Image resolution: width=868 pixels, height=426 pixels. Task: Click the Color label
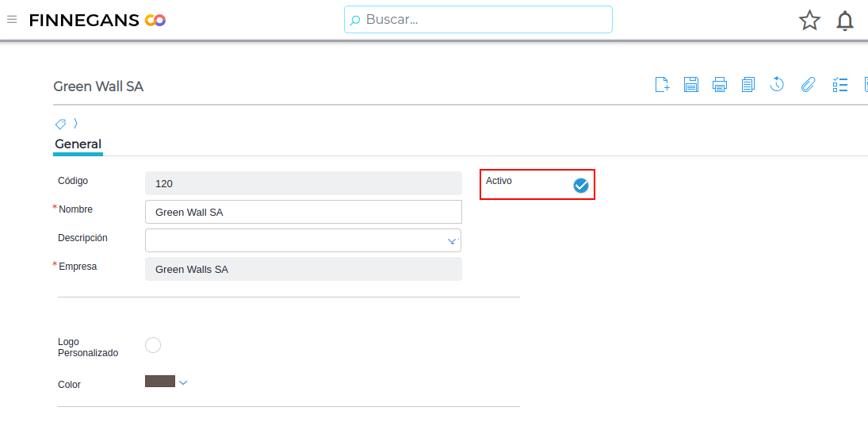69,384
